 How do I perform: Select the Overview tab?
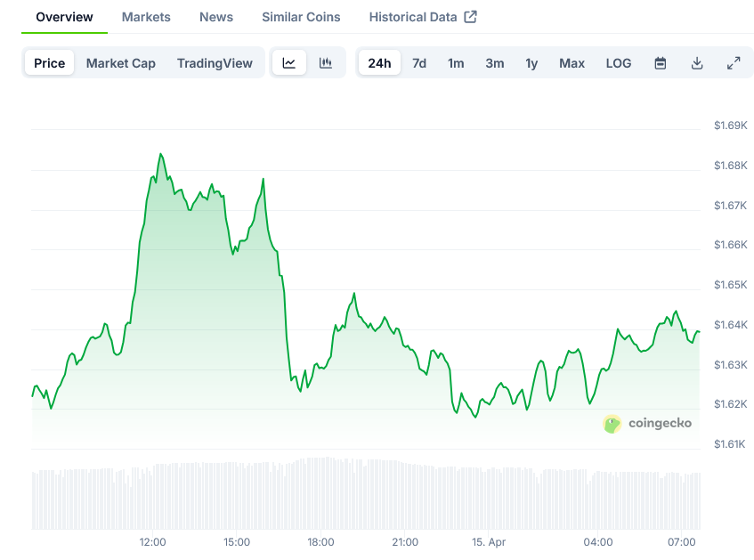64,17
